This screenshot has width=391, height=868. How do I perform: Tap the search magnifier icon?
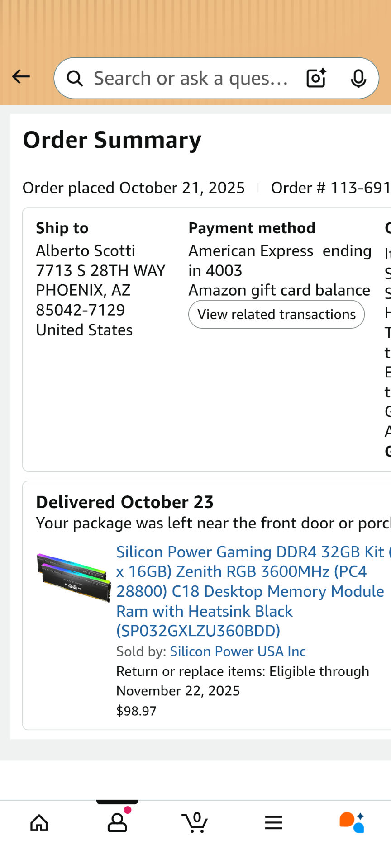point(75,79)
